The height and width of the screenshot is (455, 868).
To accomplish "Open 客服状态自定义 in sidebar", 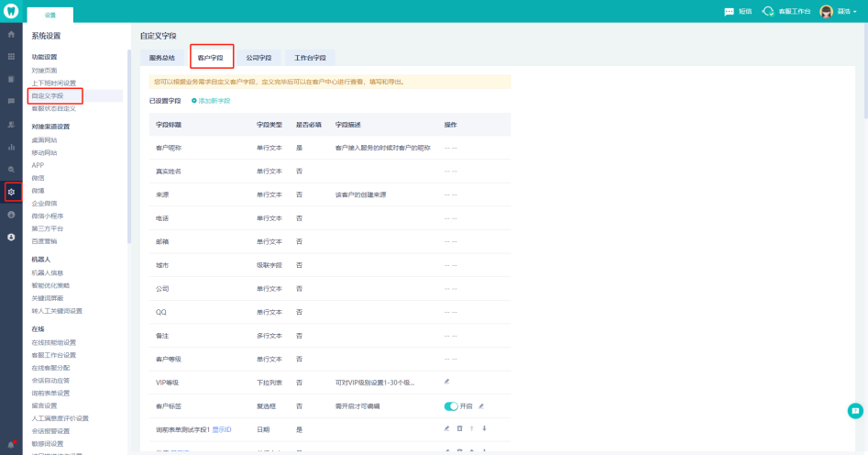I will point(54,108).
